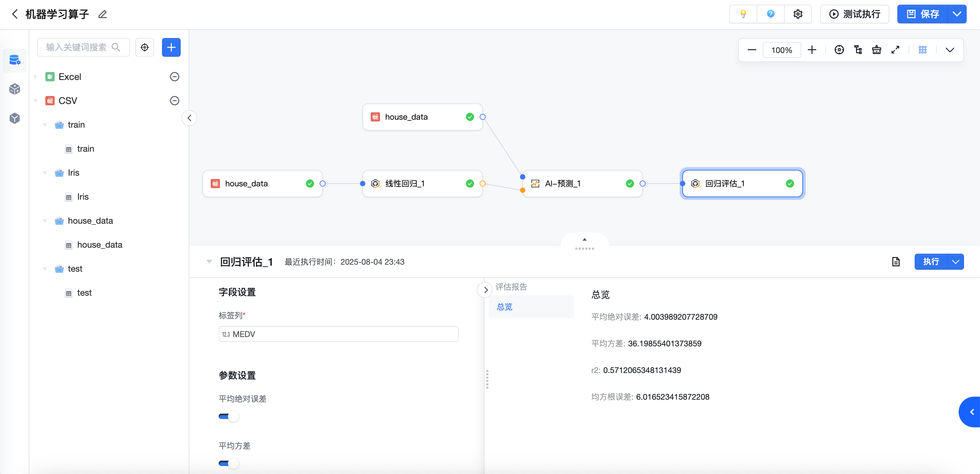The image size is (980, 474).
Task: Select the dice-cube operators sidebar icon
Action: click(x=15, y=89)
